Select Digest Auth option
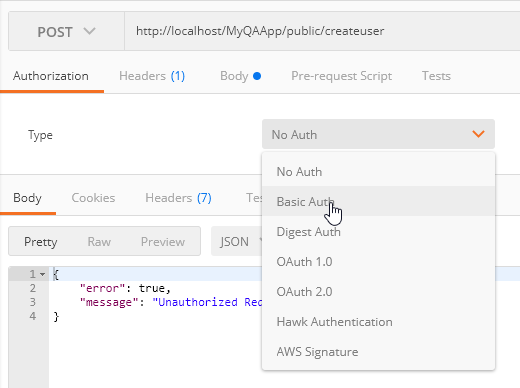The height and width of the screenshot is (388, 520). click(379, 231)
